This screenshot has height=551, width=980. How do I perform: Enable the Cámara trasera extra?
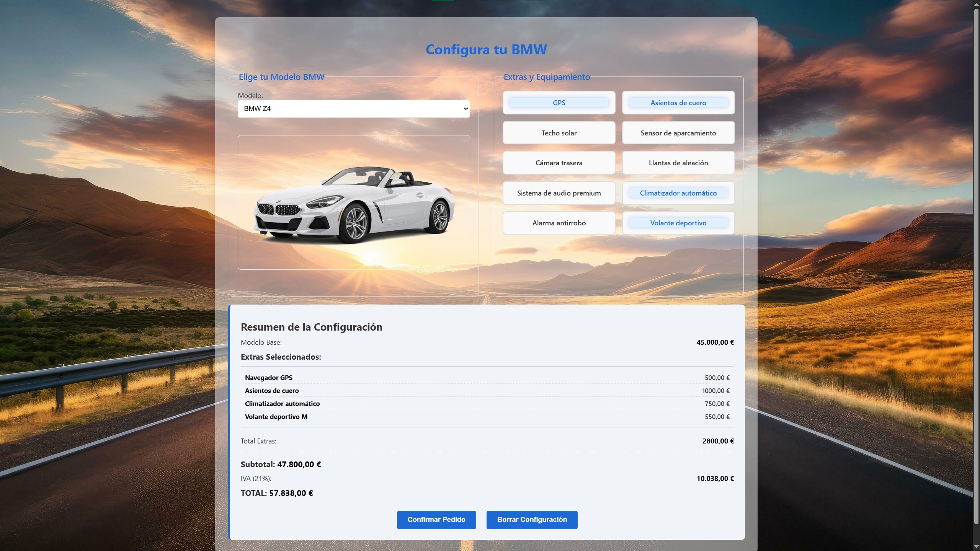[559, 163]
